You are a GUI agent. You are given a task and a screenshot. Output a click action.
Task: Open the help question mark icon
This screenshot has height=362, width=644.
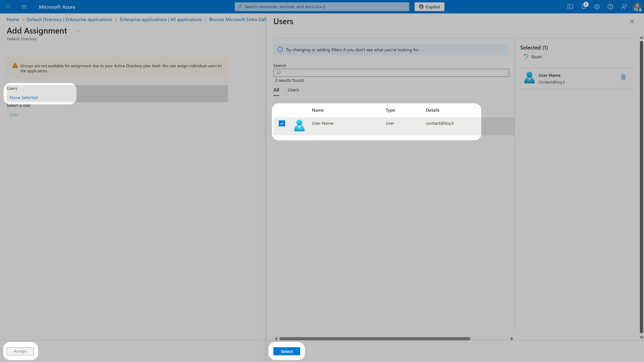click(610, 7)
